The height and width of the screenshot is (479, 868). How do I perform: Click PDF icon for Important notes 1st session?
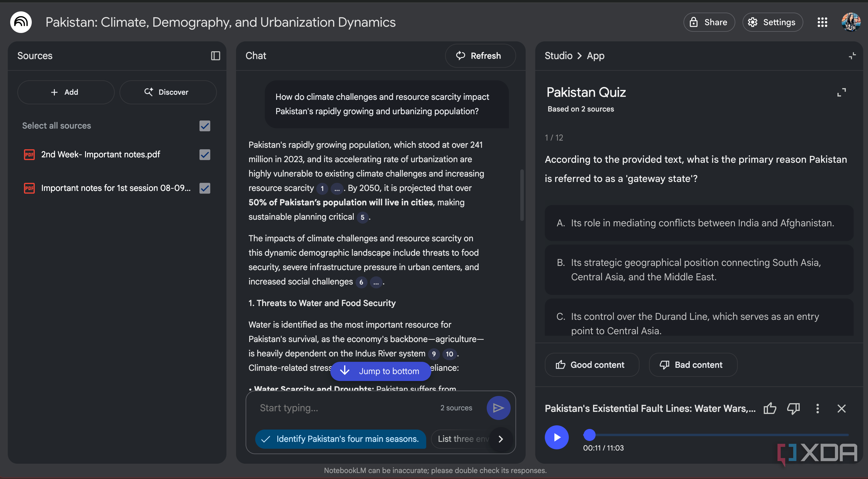[x=29, y=188]
